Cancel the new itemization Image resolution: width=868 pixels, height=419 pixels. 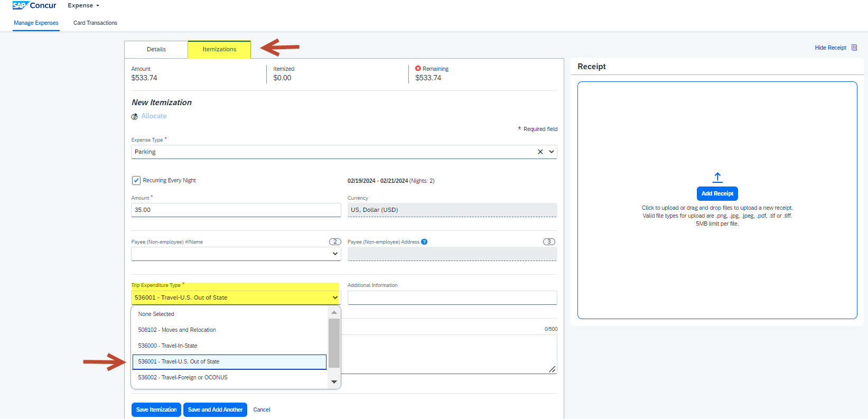point(262,409)
